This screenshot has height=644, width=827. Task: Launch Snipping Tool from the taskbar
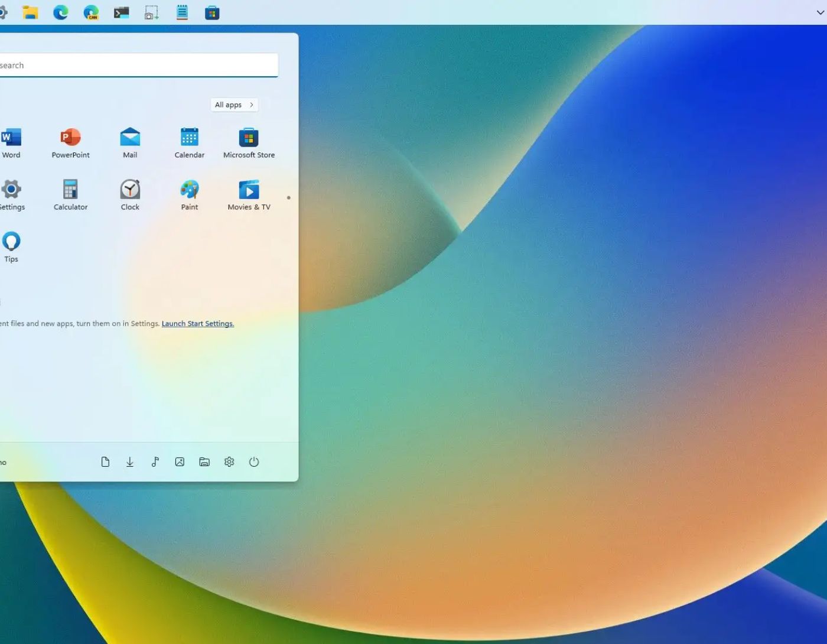[152, 12]
